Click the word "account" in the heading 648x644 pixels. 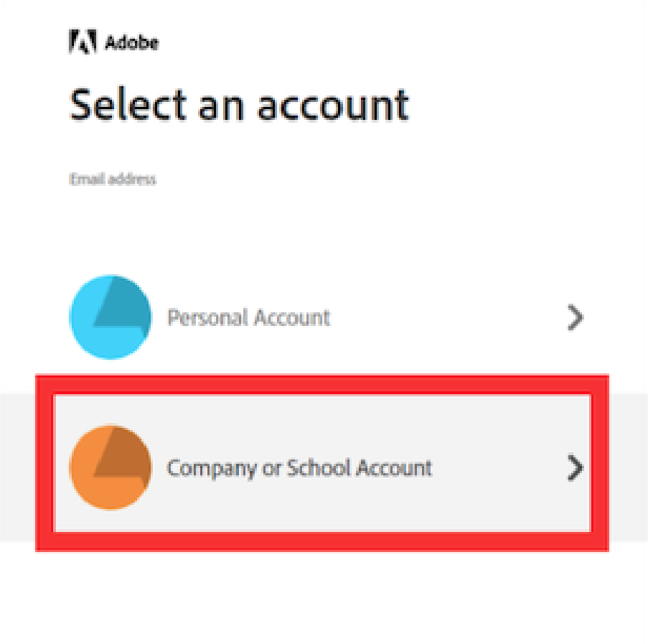coord(332,106)
